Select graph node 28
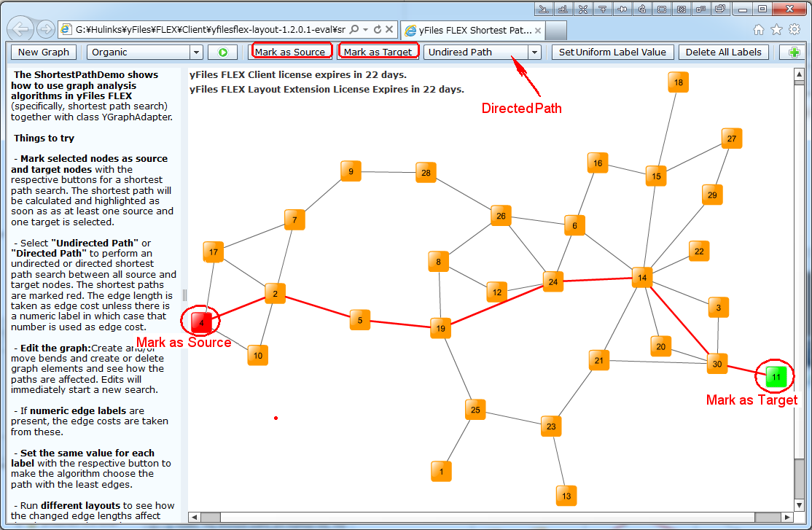812x530 pixels. [426, 173]
